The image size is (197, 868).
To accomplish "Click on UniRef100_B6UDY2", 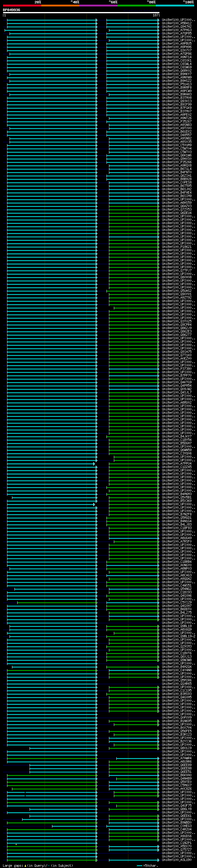I will tap(177, 131).
